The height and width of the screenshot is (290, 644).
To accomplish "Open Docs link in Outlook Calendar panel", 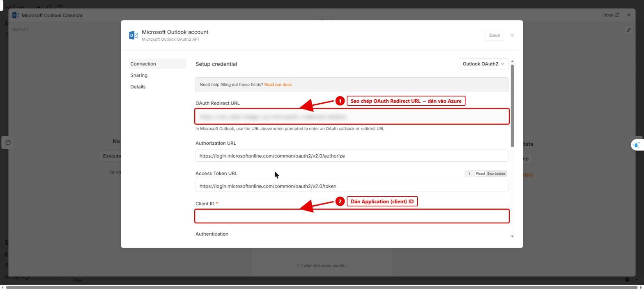I will [611, 15].
